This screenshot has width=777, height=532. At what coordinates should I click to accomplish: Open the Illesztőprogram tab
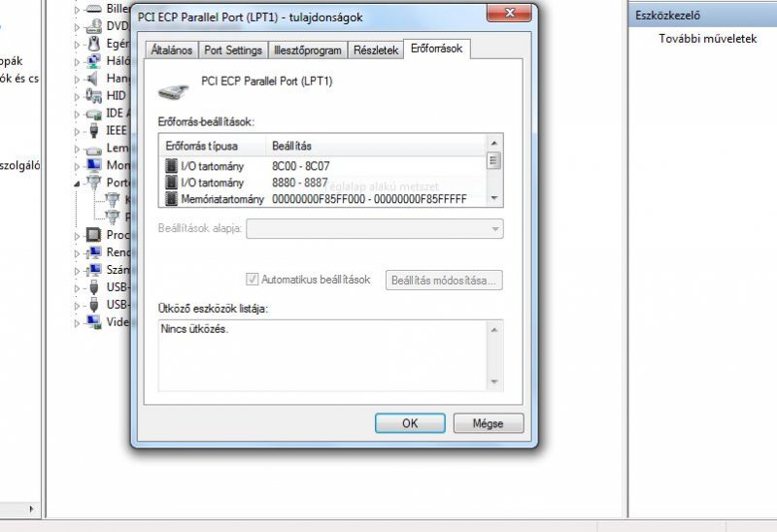(308, 50)
